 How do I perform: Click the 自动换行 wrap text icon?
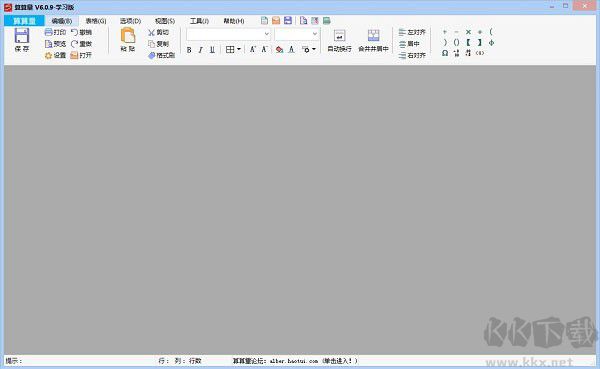[x=339, y=36]
